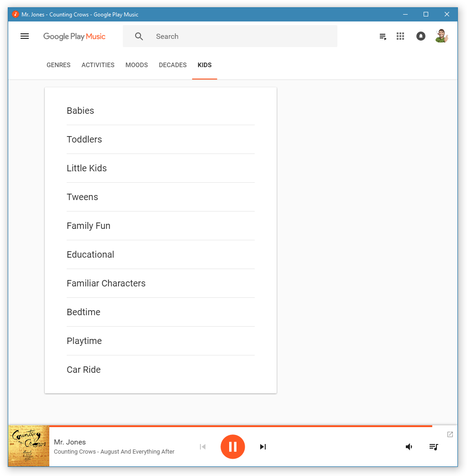Go to the previous track
Screen dimensions: 467x476
pyautogui.click(x=203, y=447)
